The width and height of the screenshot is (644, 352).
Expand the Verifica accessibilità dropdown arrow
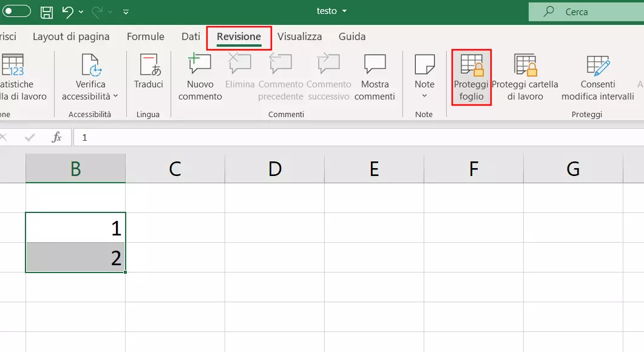(x=115, y=96)
